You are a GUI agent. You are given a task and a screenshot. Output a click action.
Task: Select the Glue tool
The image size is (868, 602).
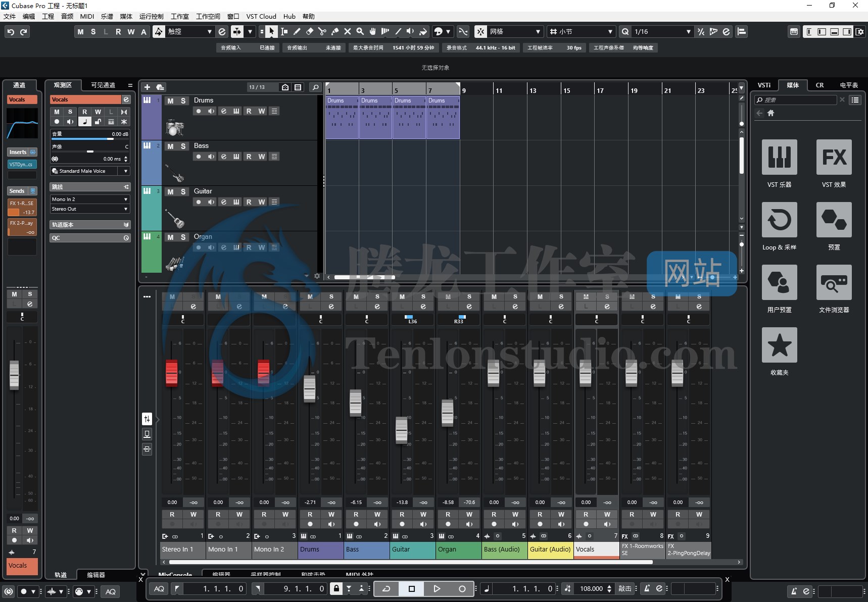(x=334, y=32)
